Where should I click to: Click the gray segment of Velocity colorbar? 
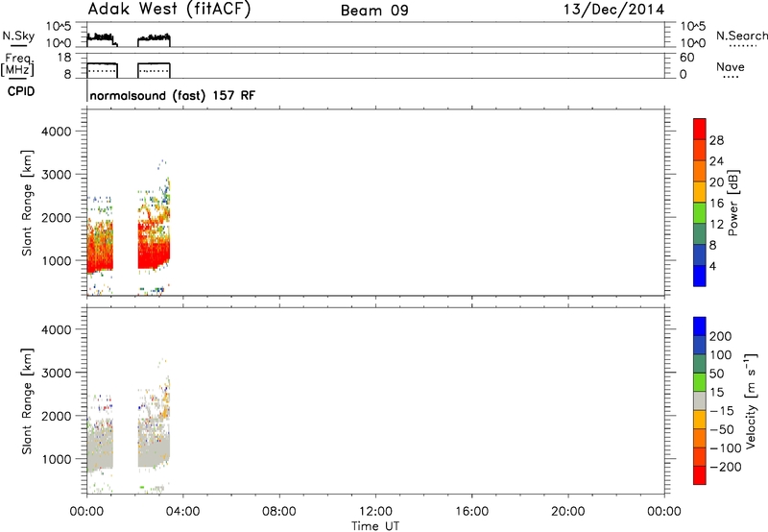[x=700, y=400]
